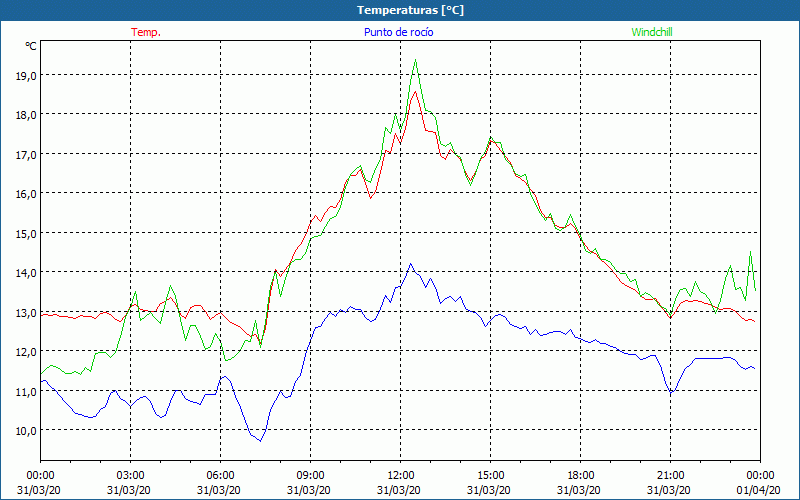Click the 13,0 y-axis value
Viewport: 800px width, 500px height.
coord(26,312)
